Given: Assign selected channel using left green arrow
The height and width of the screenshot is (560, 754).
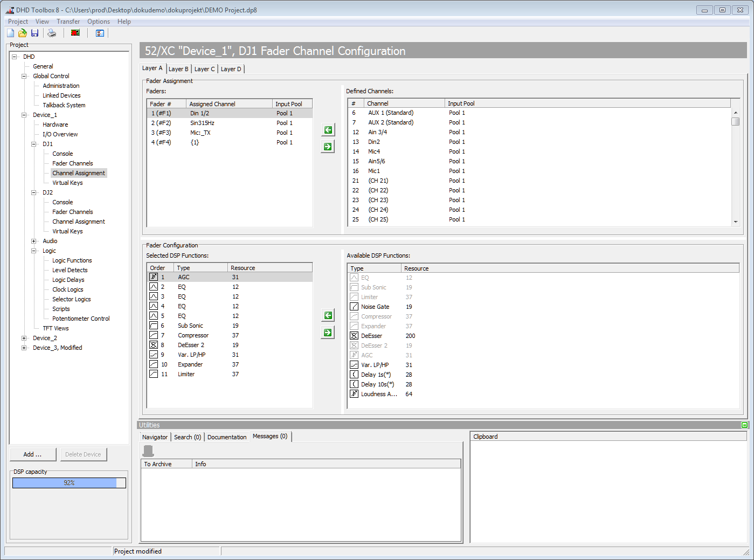Looking at the screenshot, I should coord(328,129).
